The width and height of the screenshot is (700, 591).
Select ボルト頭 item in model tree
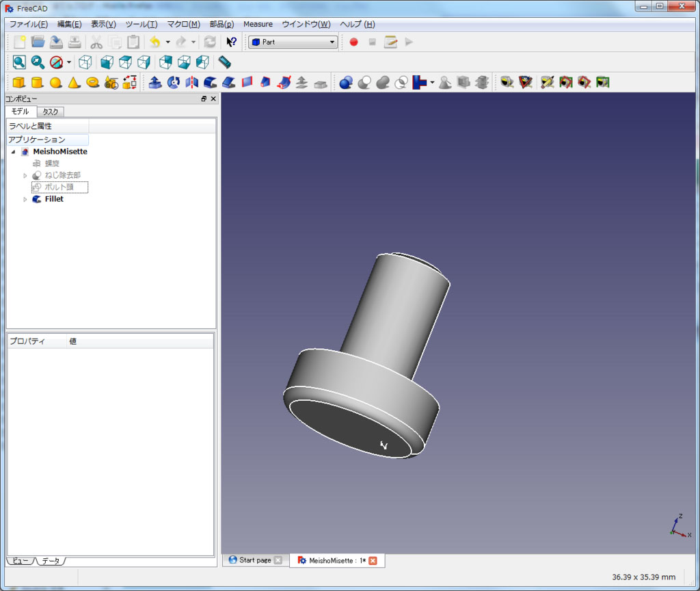tap(59, 187)
